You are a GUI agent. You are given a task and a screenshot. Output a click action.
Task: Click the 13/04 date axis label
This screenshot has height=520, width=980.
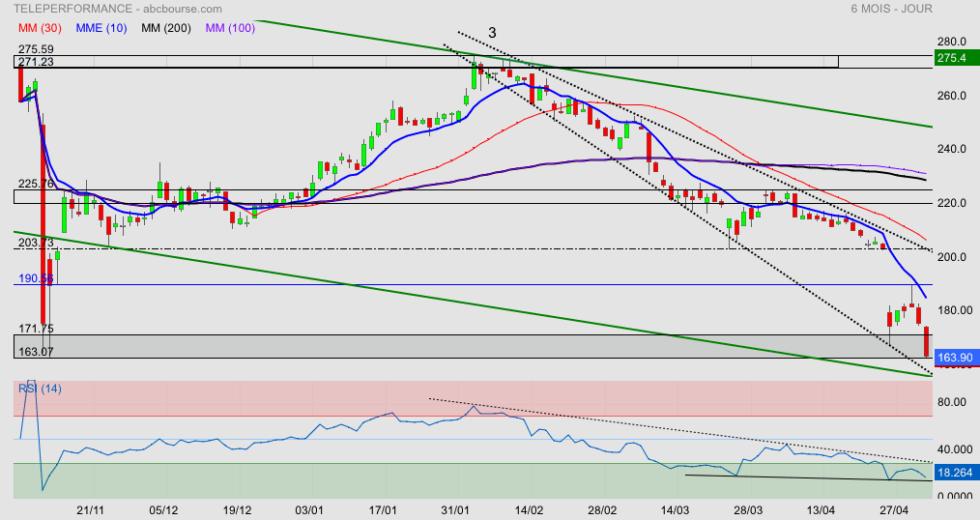tap(821, 510)
